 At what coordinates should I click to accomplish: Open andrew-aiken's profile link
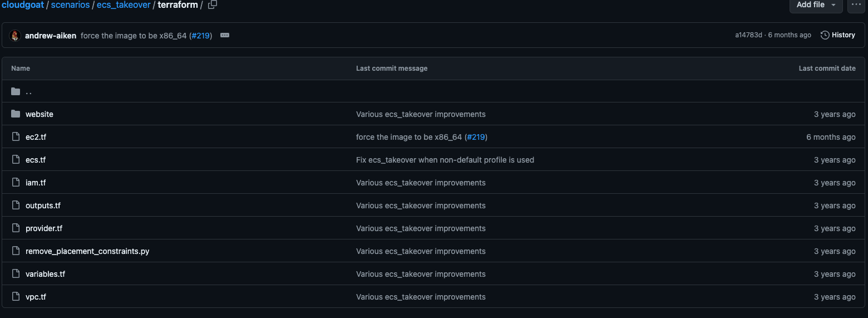coord(51,35)
